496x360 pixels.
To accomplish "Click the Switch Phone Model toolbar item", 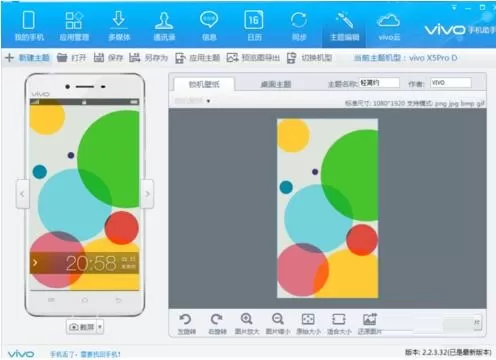I will click(309, 58).
